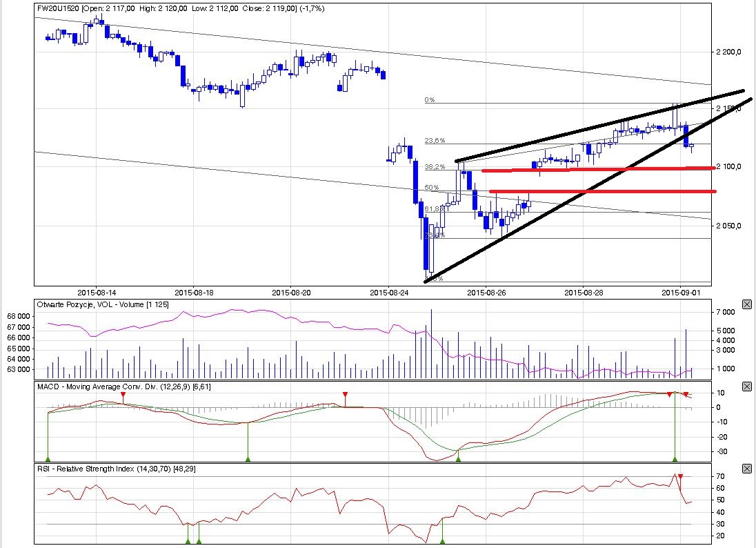The height and width of the screenshot is (548, 756).
Task: Click the 2 200,0 price axis label
Action: (728, 52)
